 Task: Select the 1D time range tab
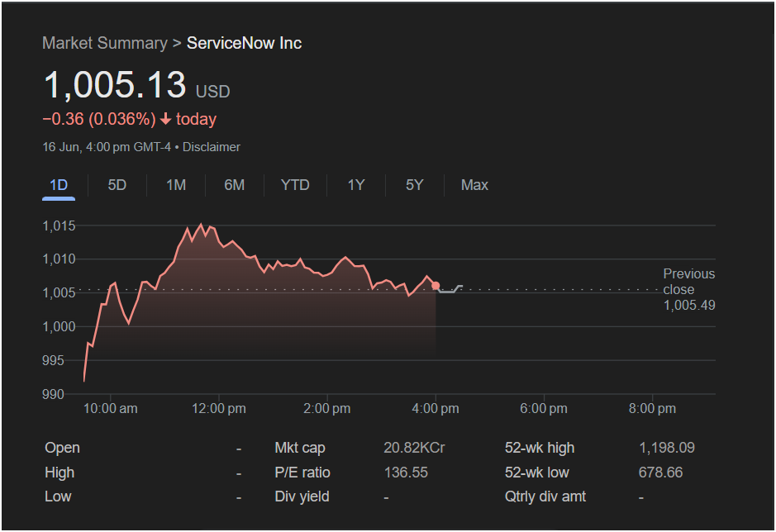[59, 185]
